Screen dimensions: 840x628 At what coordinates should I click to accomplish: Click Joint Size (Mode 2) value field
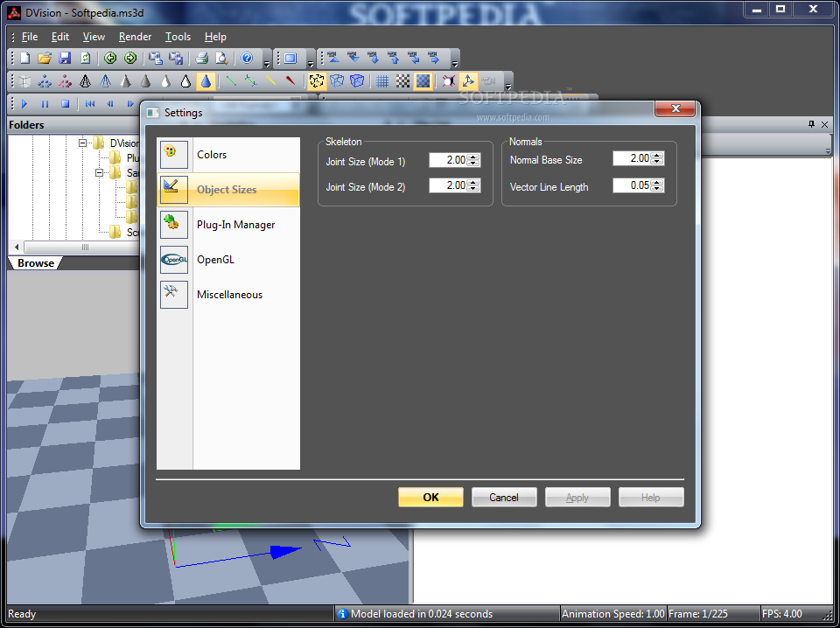click(448, 185)
